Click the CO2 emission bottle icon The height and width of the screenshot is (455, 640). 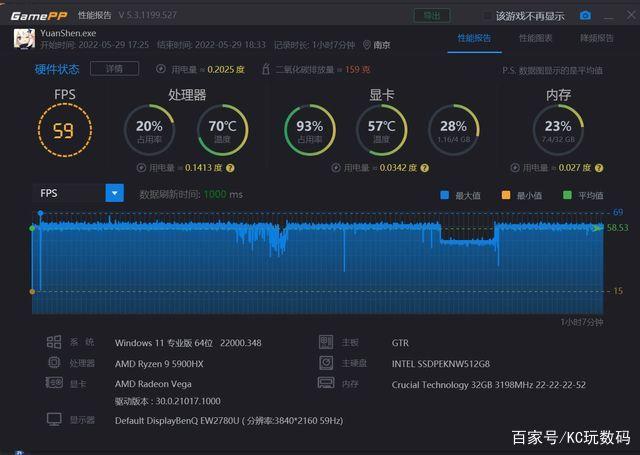pyautogui.click(x=265, y=69)
